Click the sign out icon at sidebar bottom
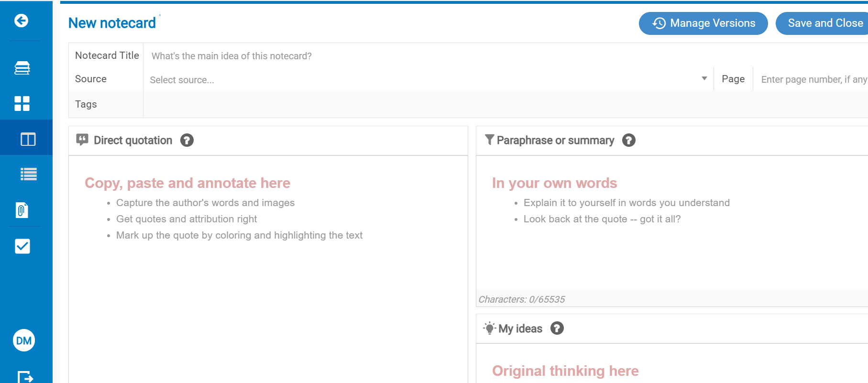Viewport: 868px width, 383px height. 25,377
